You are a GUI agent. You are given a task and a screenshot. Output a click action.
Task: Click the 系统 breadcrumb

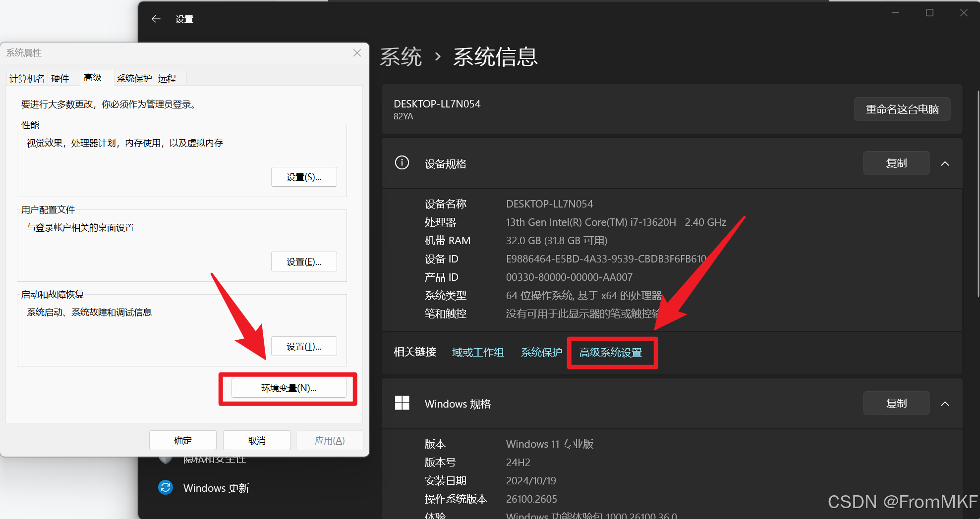coord(401,56)
